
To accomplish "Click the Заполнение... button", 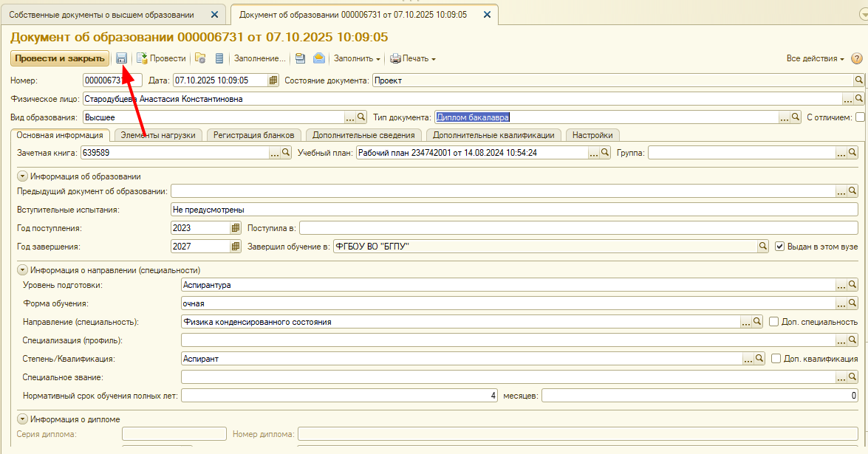I will pos(259,58).
